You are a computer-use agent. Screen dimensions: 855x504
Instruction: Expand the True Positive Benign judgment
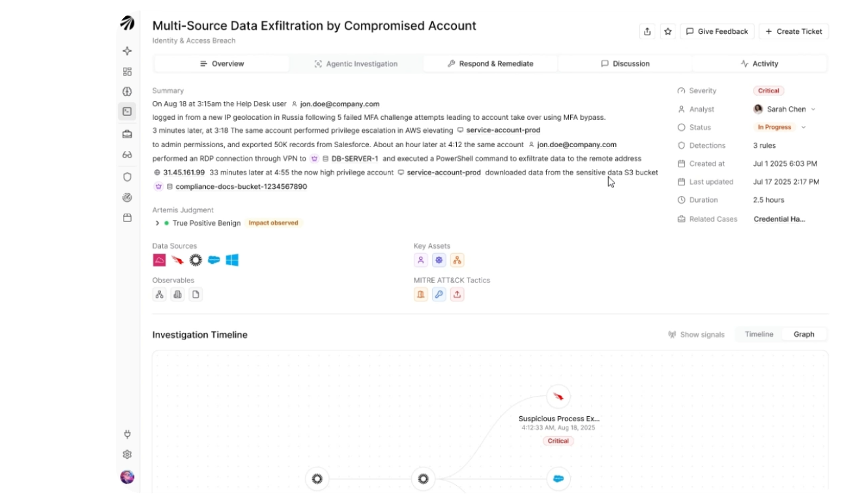click(x=158, y=223)
